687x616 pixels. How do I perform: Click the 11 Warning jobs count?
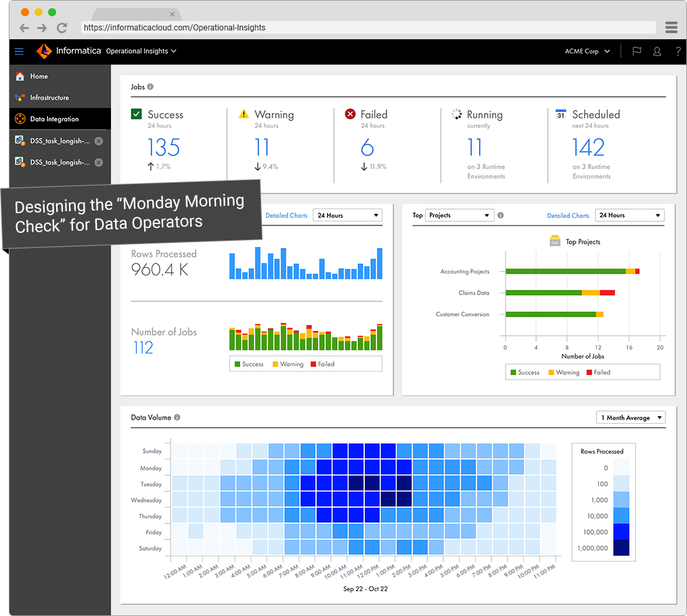[261, 147]
